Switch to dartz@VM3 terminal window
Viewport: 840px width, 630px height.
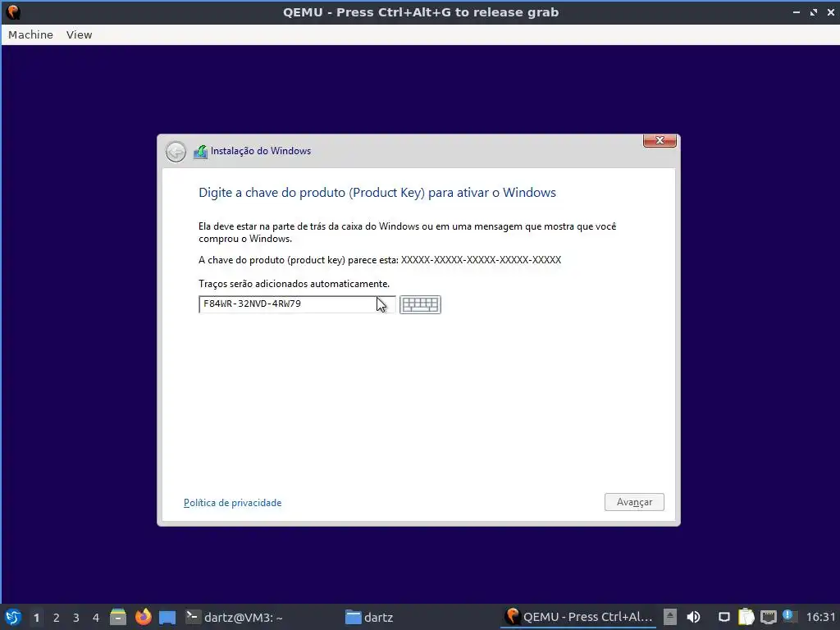point(234,617)
